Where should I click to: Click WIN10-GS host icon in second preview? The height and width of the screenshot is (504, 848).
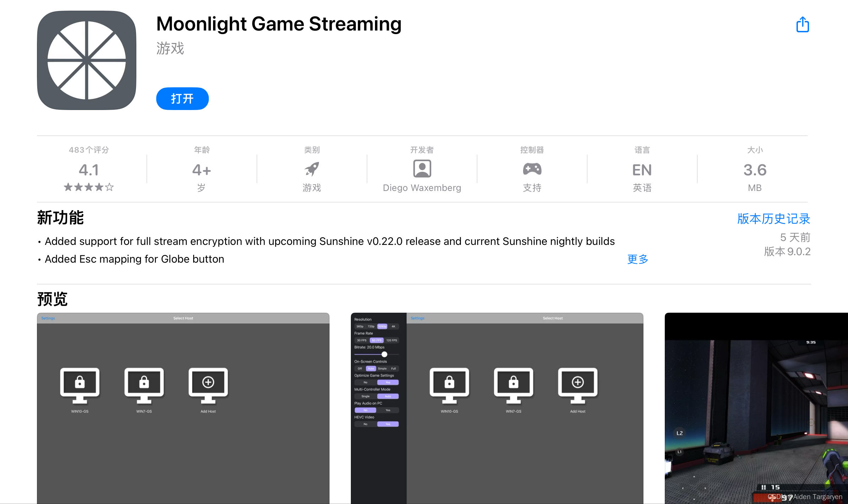[x=450, y=386]
